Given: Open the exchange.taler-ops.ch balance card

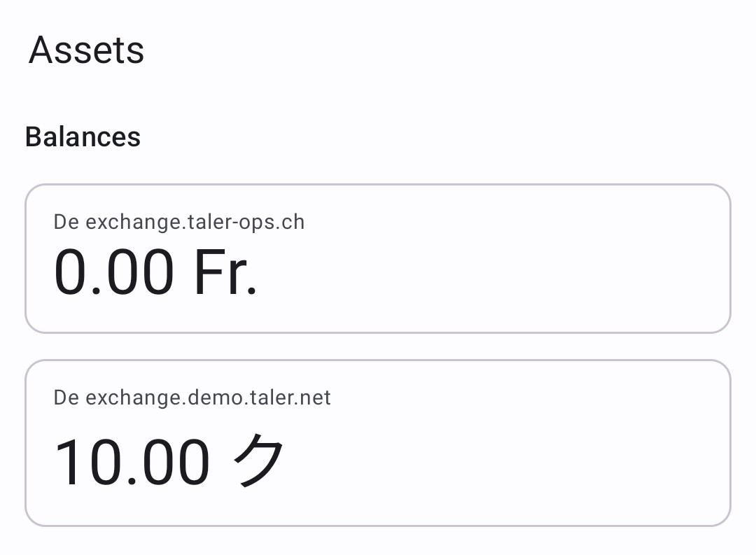Looking at the screenshot, I should 378,258.
